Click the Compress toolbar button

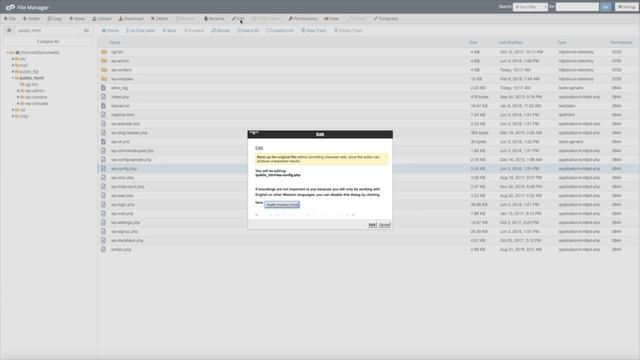386,19
